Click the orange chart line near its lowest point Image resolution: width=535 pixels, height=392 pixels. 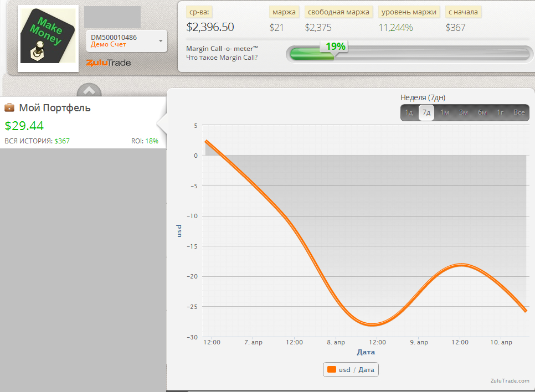click(x=372, y=324)
